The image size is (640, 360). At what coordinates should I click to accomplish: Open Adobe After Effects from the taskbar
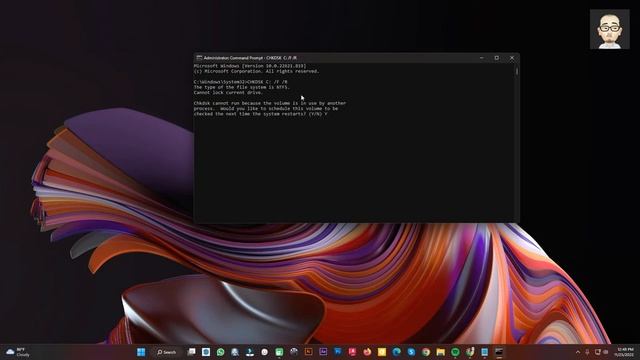coord(323,352)
